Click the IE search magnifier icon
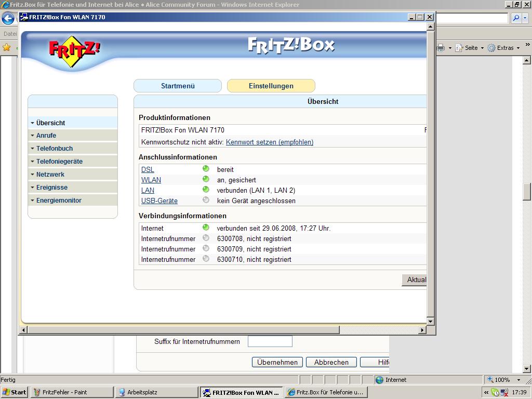The image size is (532, 399). pyautogui.click(x=516, y=18)
